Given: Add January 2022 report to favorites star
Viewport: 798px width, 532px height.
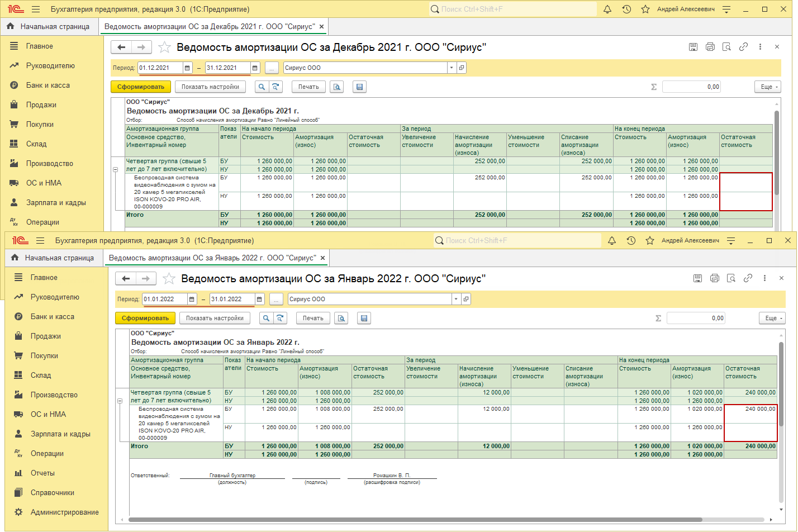Looking at the screenshot, I should (169, 278).
